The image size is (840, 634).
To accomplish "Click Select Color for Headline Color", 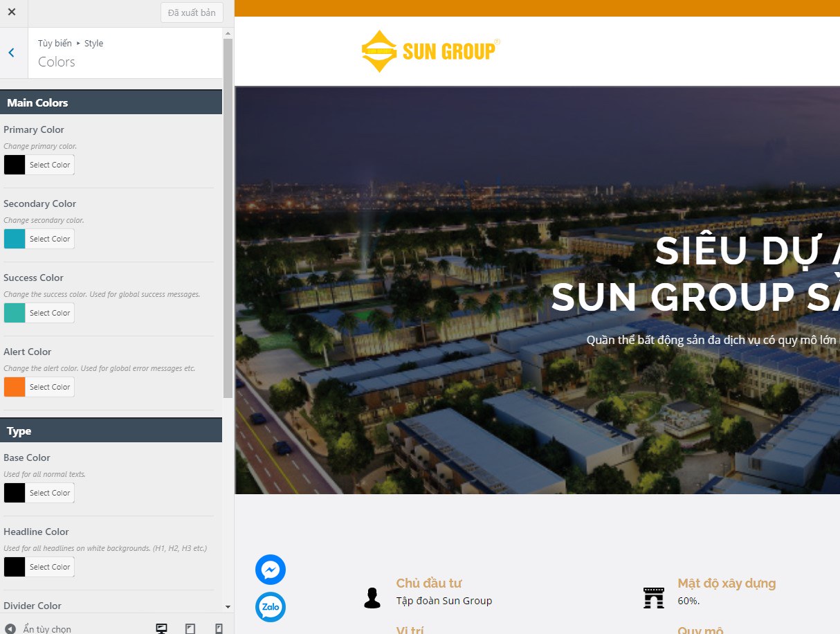I will pos(50,567).
